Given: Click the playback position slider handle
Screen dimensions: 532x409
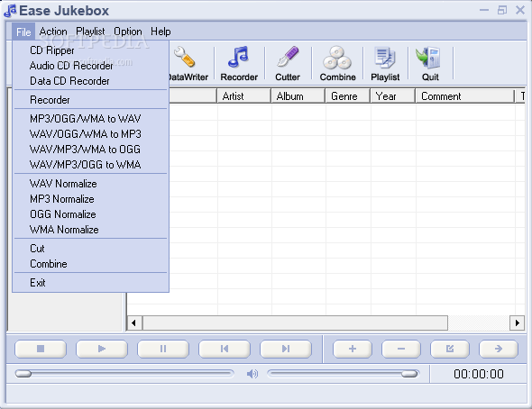Looking at the screenshot, I should 23,374.
